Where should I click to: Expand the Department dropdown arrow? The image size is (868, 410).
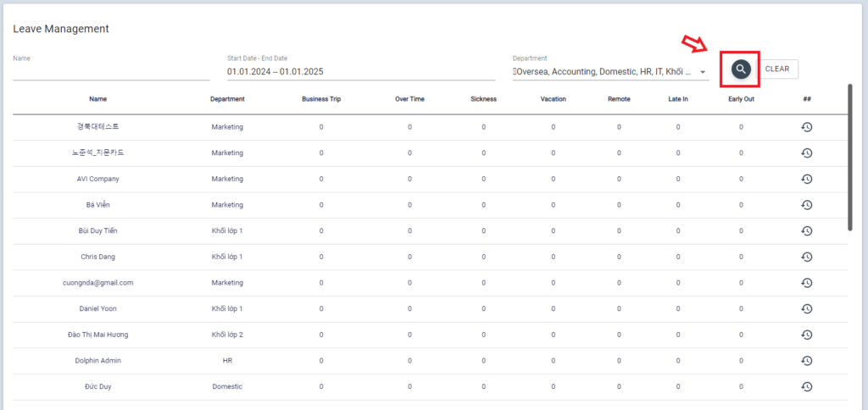tap(703, 72)
